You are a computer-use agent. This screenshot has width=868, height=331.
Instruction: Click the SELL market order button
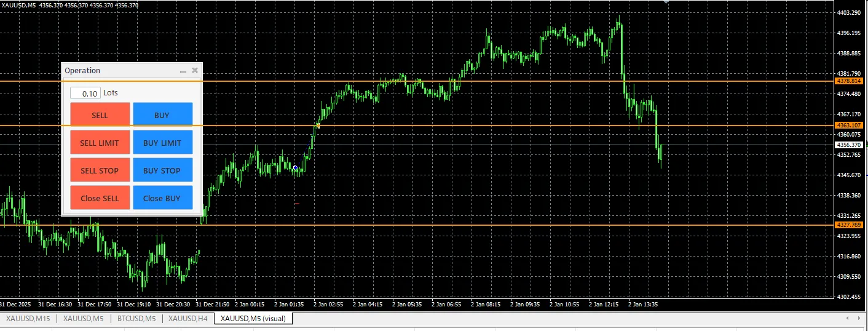tap(100, 114)
